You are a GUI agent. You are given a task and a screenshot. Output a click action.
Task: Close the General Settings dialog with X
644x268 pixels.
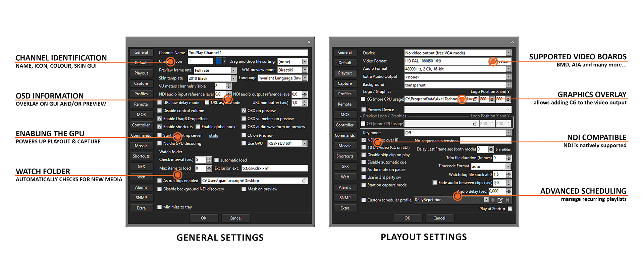309,42
